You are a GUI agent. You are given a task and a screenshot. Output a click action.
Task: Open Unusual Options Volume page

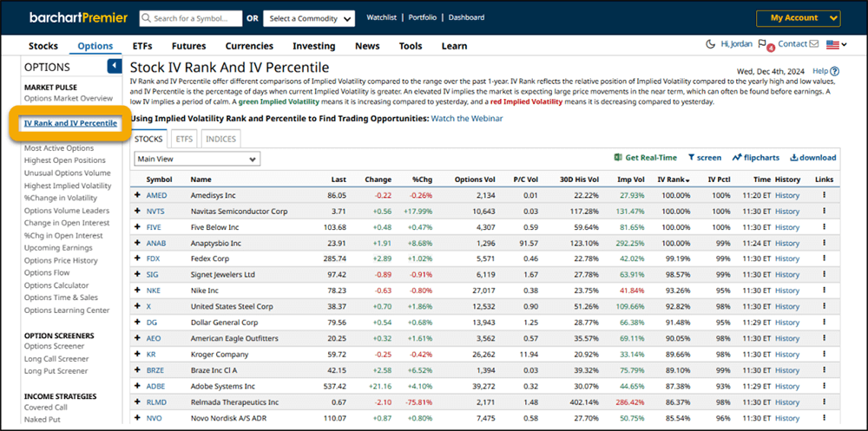68,173
